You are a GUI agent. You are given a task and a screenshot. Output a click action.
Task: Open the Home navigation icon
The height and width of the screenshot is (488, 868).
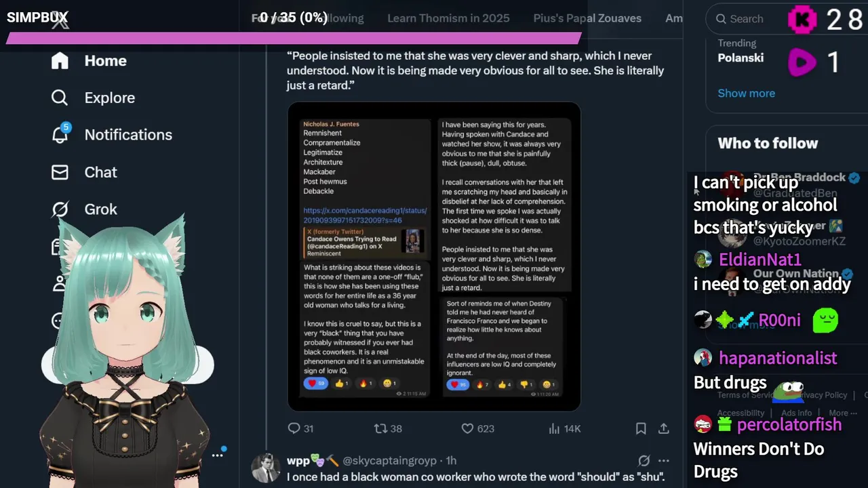click(60, 61)
